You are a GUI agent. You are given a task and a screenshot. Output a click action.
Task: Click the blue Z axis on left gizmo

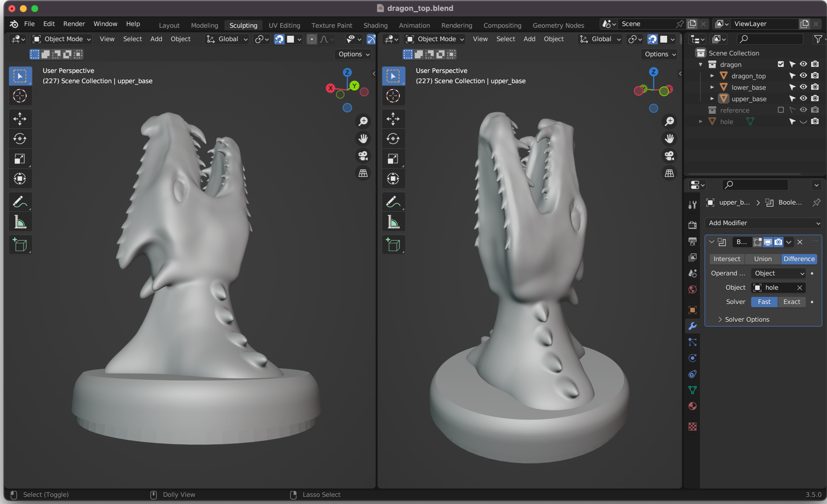click(347, 72)
